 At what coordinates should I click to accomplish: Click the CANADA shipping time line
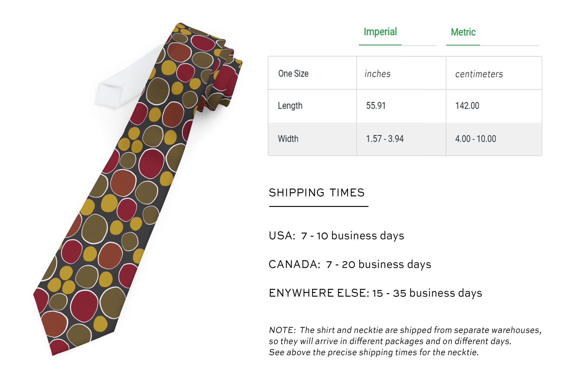coord(350,265)
